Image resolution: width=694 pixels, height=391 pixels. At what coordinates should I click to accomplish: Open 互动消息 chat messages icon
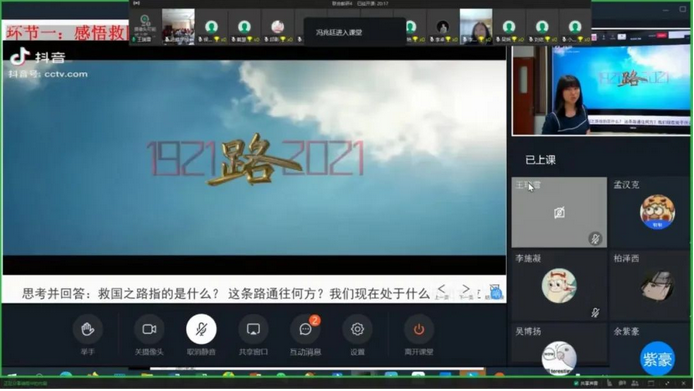click(305, 329)
